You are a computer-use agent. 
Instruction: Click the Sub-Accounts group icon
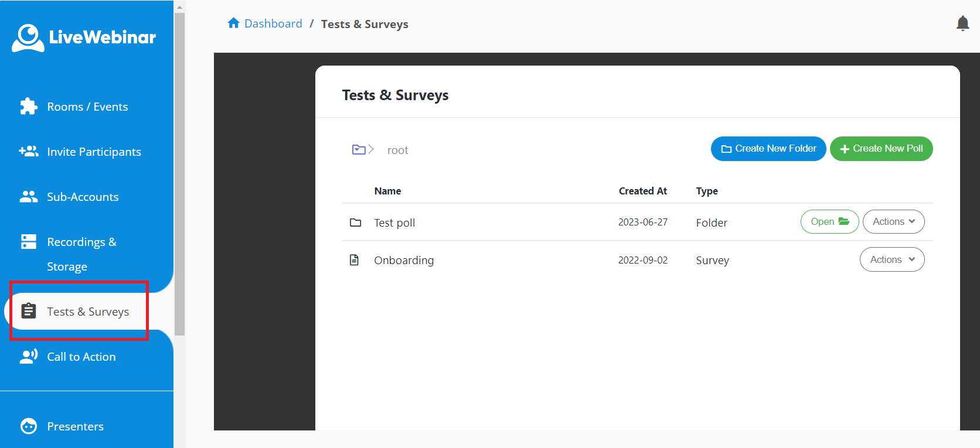[28, 197]
